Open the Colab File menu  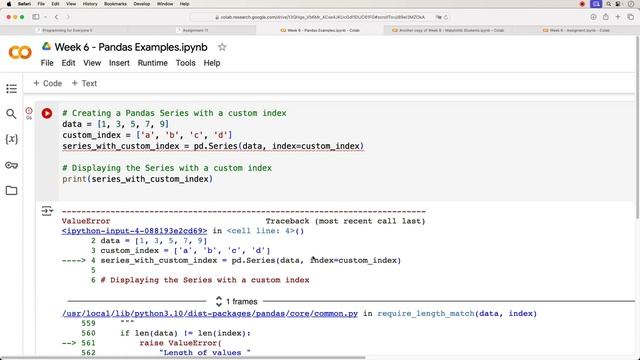[47, 63]
